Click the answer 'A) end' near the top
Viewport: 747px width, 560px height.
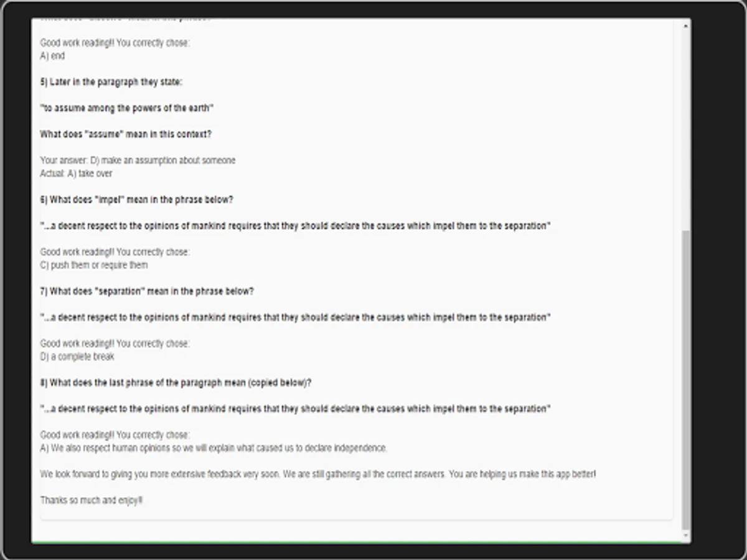(52, 56)
